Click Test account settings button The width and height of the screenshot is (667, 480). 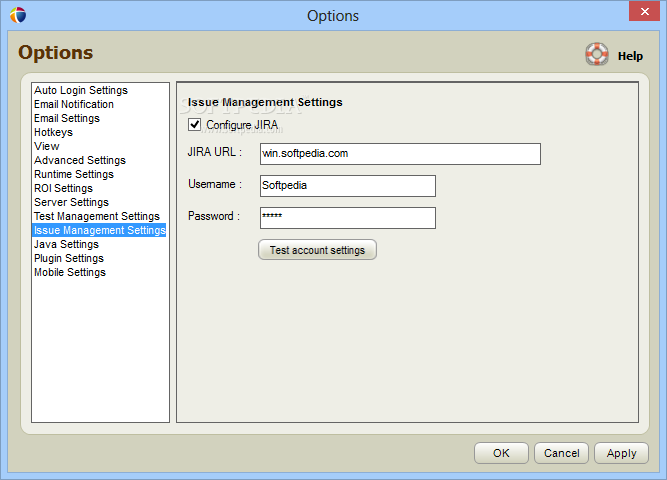(x=317, y=250)
